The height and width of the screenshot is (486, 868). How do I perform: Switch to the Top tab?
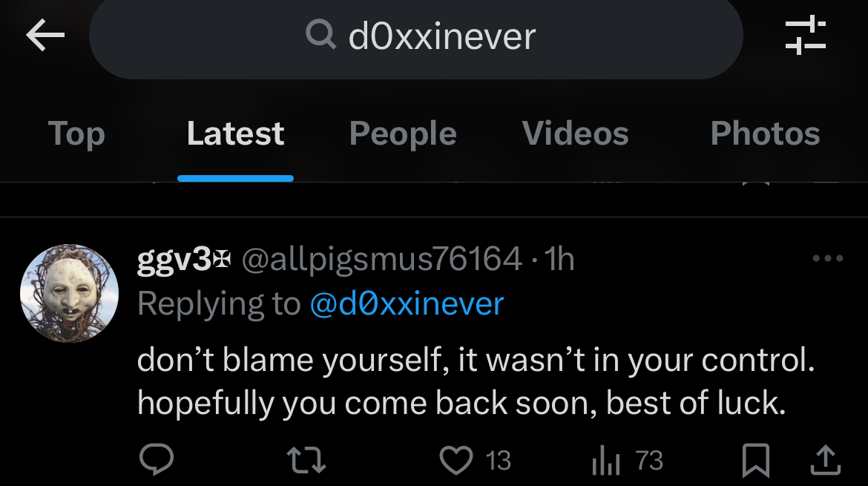tap(76, 134)
